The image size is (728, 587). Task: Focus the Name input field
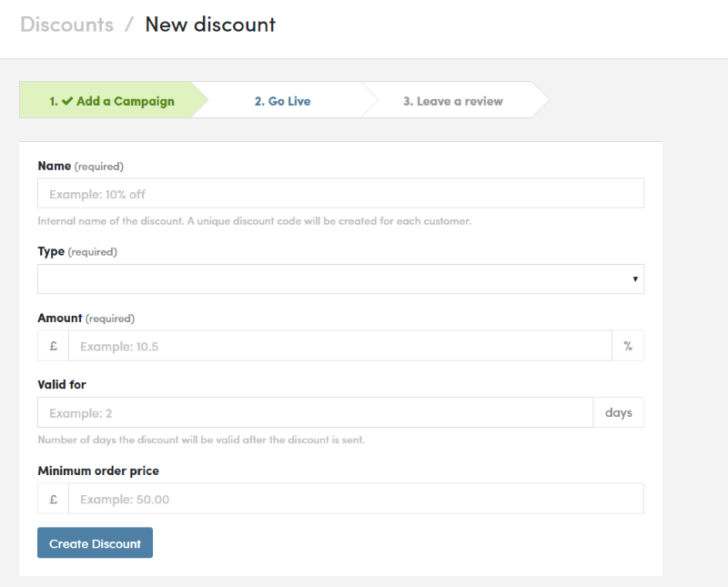[x=340, y=193]
